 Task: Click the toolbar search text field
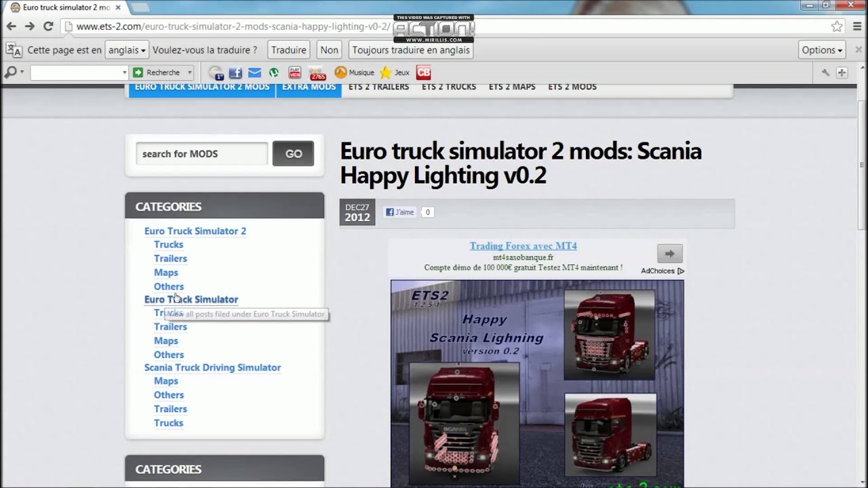[75, 73]
